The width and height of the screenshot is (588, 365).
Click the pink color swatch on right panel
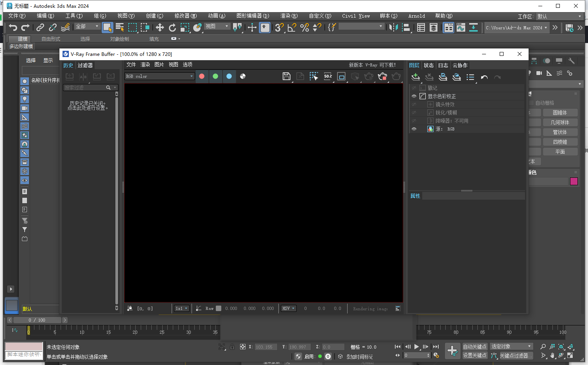tap(574, 181)
